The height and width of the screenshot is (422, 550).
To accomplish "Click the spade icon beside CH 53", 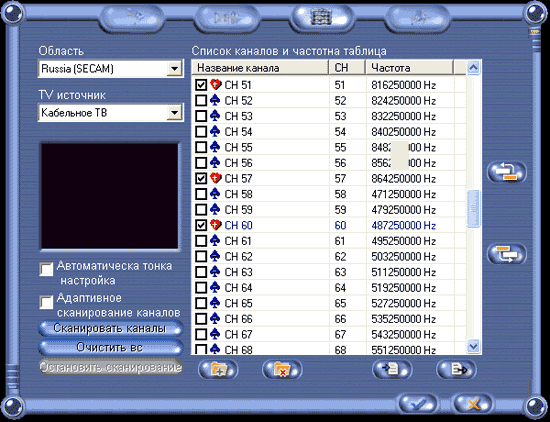I will click(215, 116).
